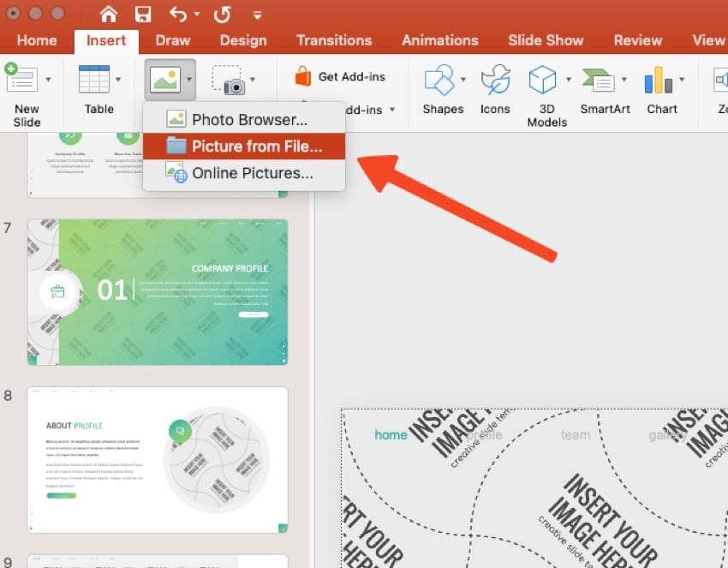The image size is (728, 568).
Task: Click the Redo icon in title bar
Action: coord(222,14)
